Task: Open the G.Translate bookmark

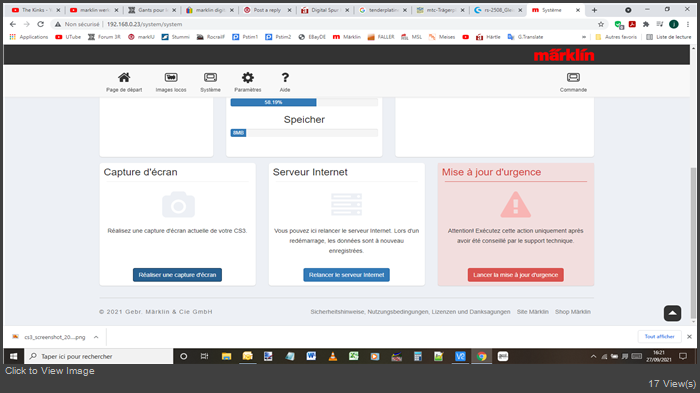Action: [x=525, y=37]
